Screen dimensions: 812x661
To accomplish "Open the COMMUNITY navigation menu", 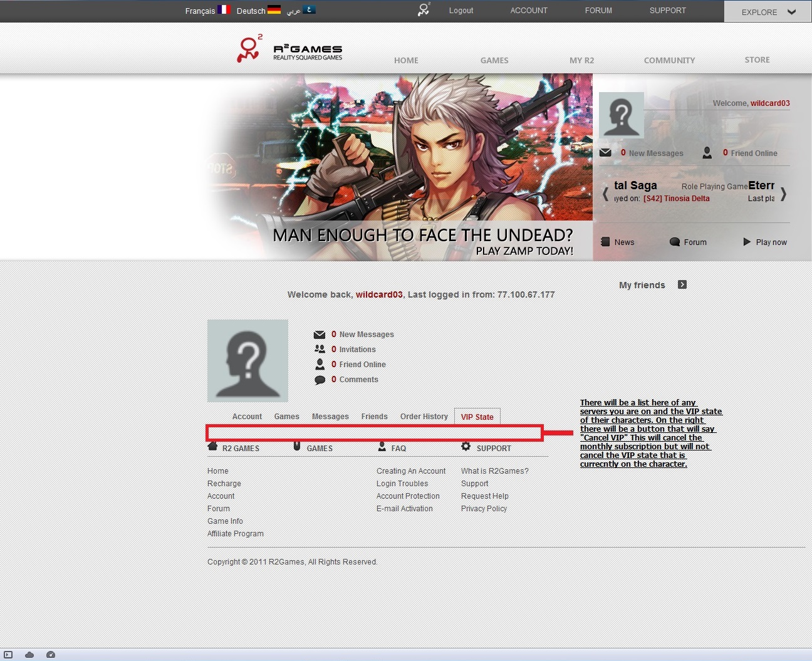I will pos(669,60).
